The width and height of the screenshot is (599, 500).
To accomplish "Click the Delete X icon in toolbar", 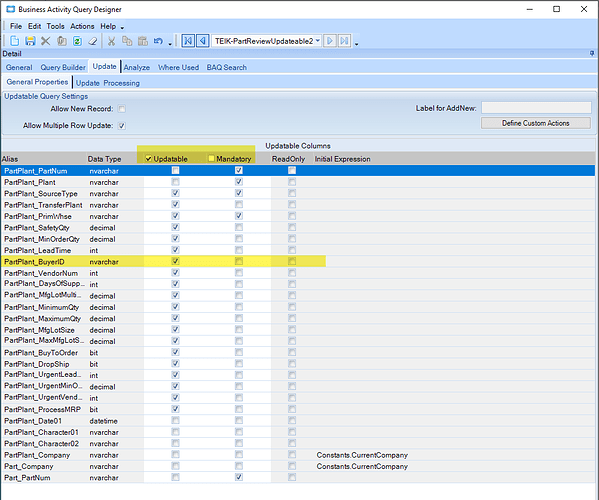I will 45,41.
